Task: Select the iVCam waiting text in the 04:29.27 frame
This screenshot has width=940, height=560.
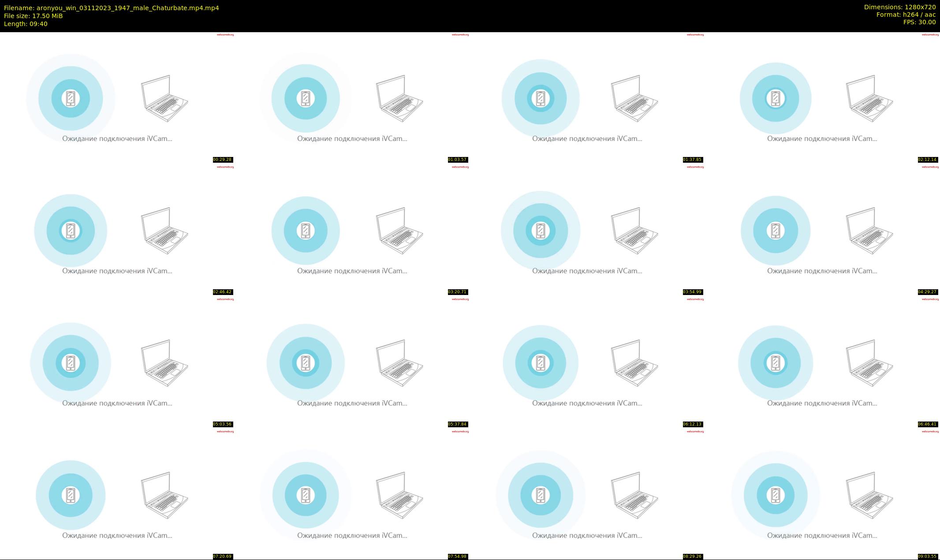Action: (x=822, y=271)
